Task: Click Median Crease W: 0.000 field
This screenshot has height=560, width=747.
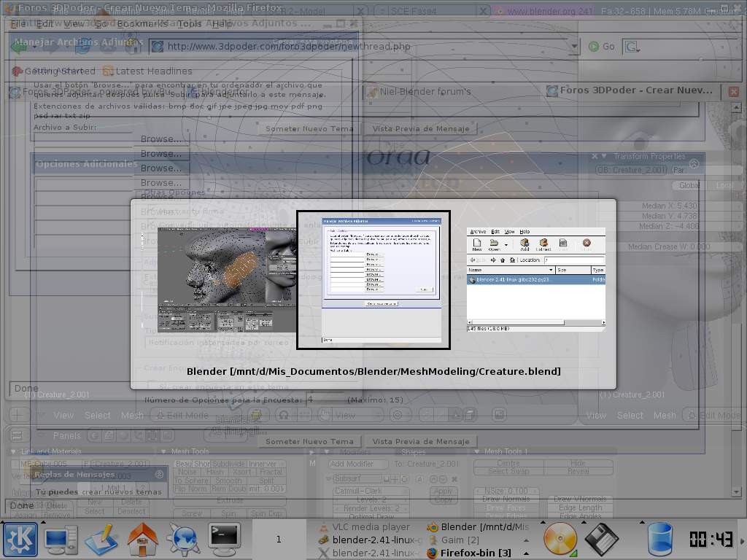Action: [x=668, y=246]
